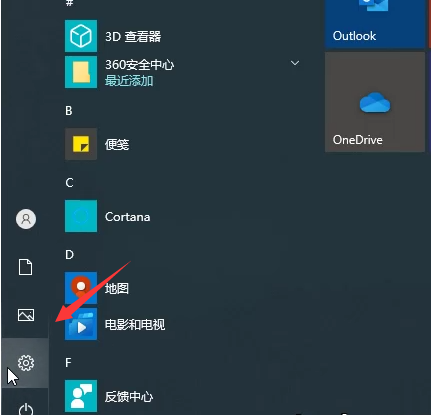
Task: Open the 电影和电视 app icon
Action: click(x=81, y=324)
